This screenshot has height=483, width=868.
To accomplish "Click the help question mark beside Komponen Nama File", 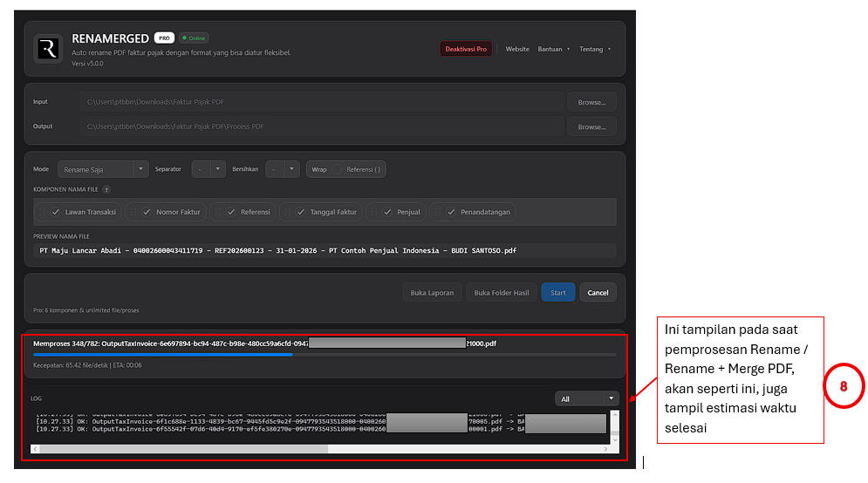I will [x=106, y=190].
